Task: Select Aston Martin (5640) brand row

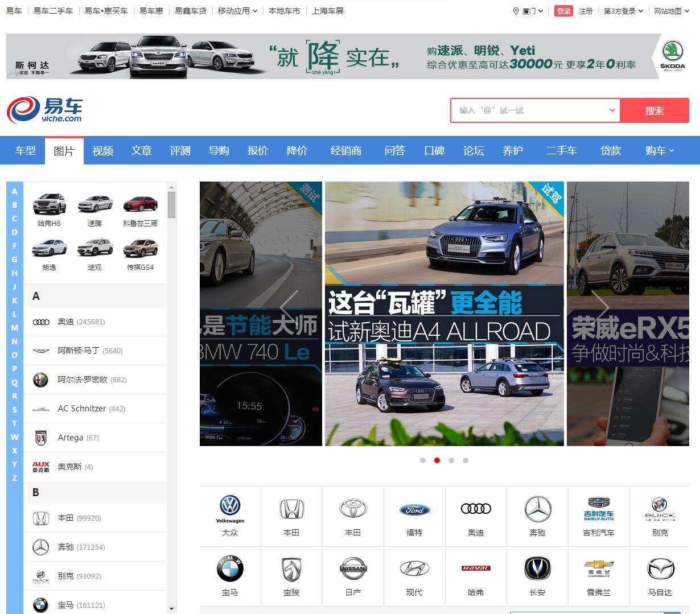Action: [95, 351]
